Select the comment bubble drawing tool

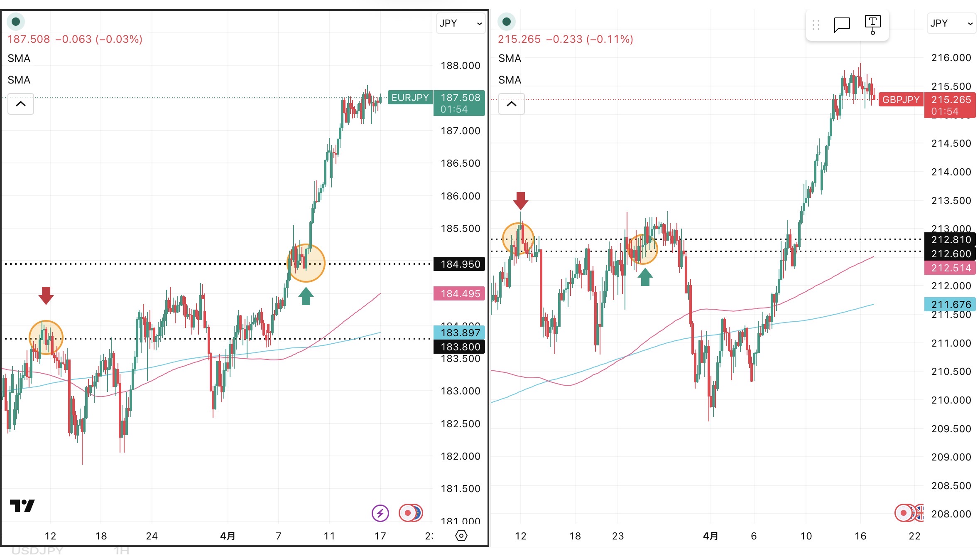(842, 25)
